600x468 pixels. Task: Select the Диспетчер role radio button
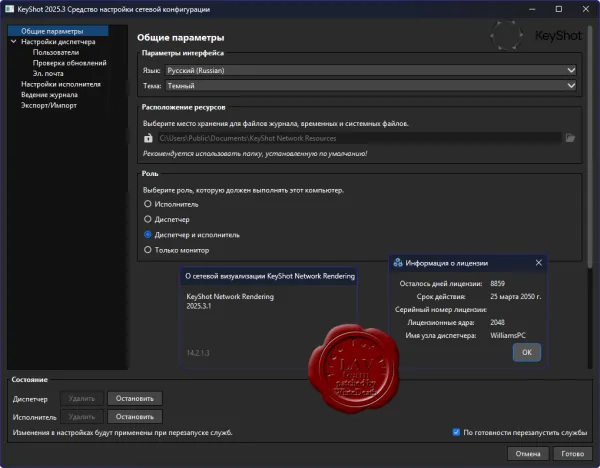[x=148, y=219]
